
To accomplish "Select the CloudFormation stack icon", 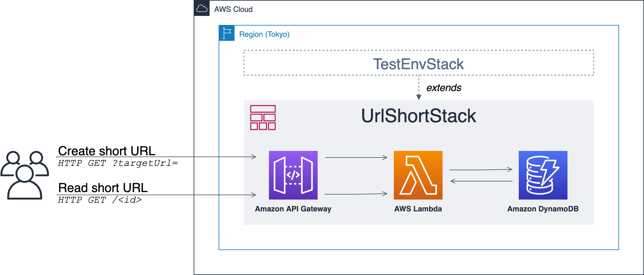I will (x=263, y=118).
